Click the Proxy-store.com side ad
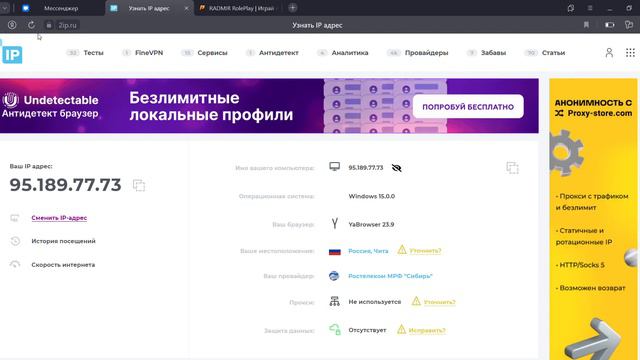Image resolution: width=640 pixels, height=360 pixels. point(593,219)
